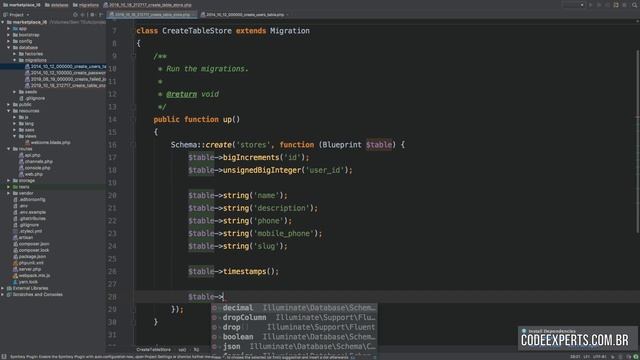Select phpunit.xml in project tree
The width and height of the screenshot is (640, 360).
[29, 263]
